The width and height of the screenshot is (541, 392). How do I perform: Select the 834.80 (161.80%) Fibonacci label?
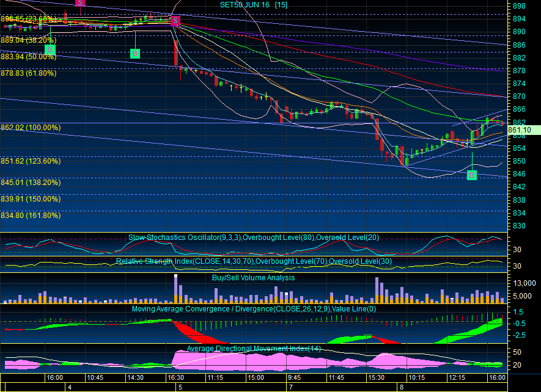(x=31, y=216)
